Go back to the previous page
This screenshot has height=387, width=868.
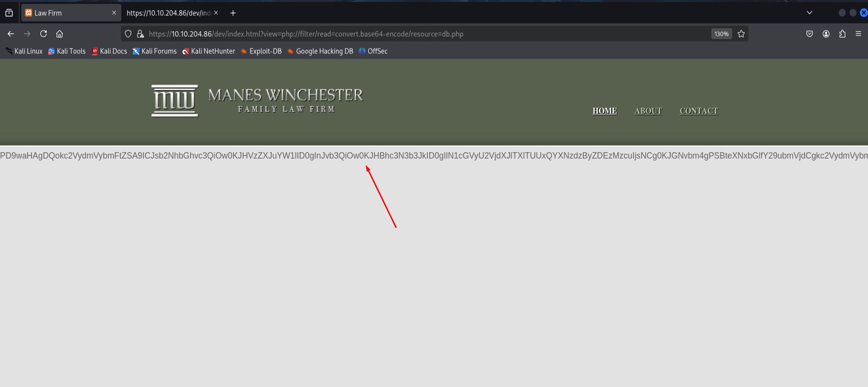(x=11, y=34)
